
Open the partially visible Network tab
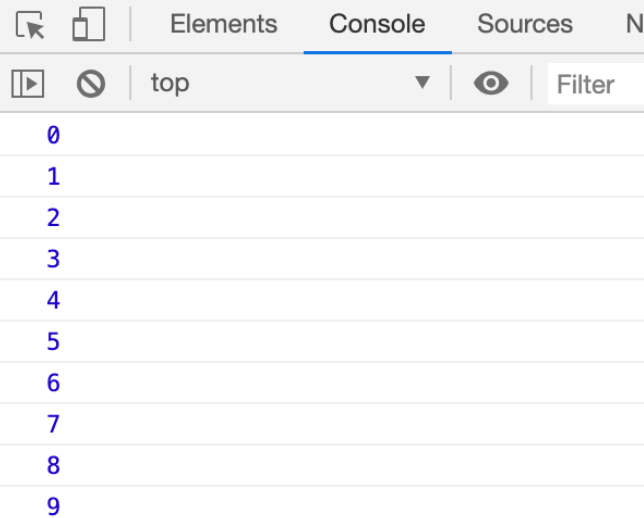(635, 24)
